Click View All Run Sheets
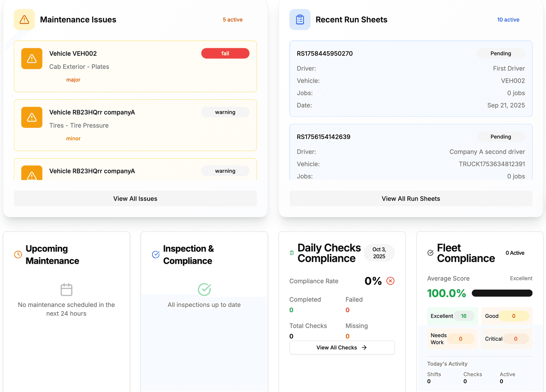 point(411,198)
